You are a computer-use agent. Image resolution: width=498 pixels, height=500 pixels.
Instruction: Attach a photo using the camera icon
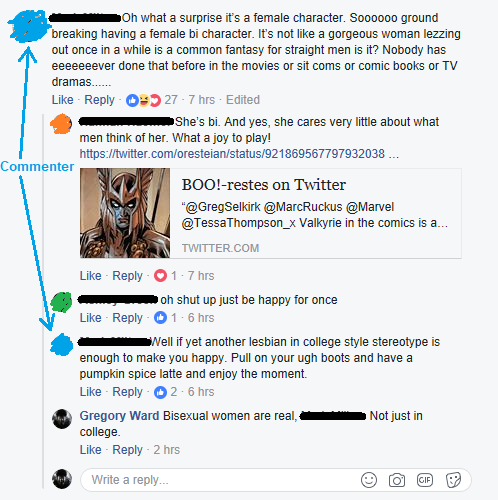(397, 480)
